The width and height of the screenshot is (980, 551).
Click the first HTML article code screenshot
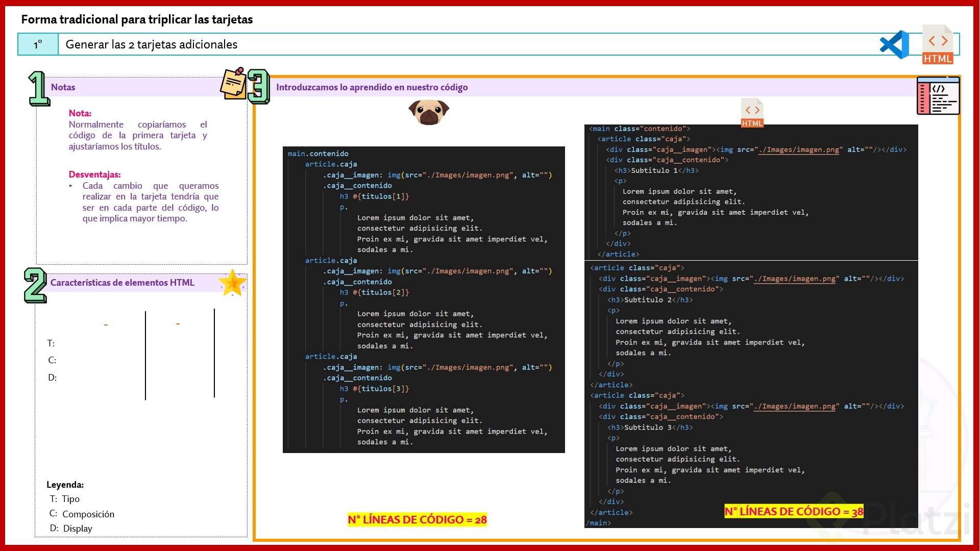(x=751, y=192)
